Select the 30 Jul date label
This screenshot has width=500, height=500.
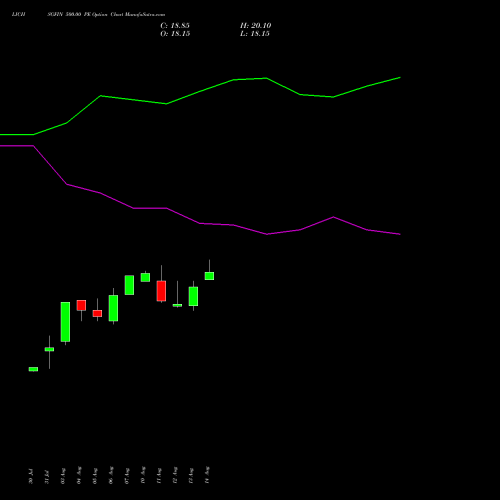[31, 476]
